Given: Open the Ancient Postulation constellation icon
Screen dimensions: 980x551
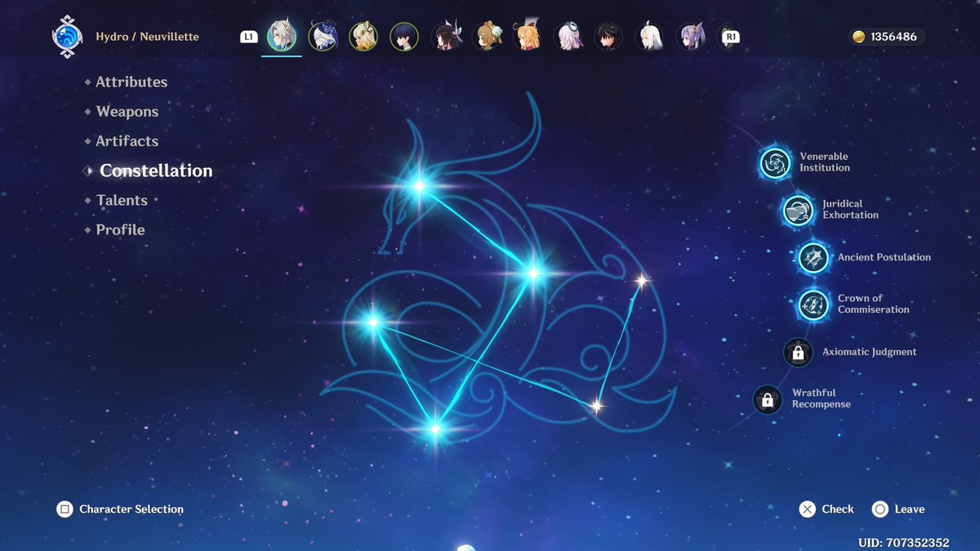Looking at the screenshot, I should point(813,258).
